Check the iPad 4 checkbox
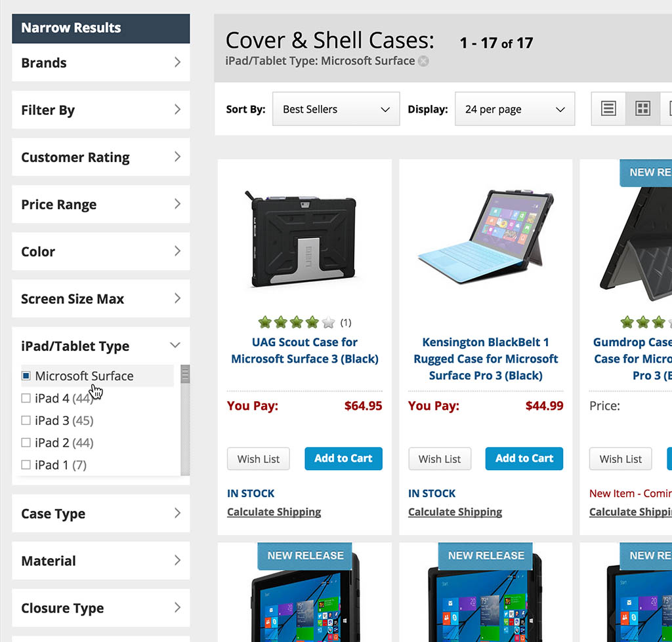Image resolution: width=672 pixels, height=642 pixels. tap(26, 398)
